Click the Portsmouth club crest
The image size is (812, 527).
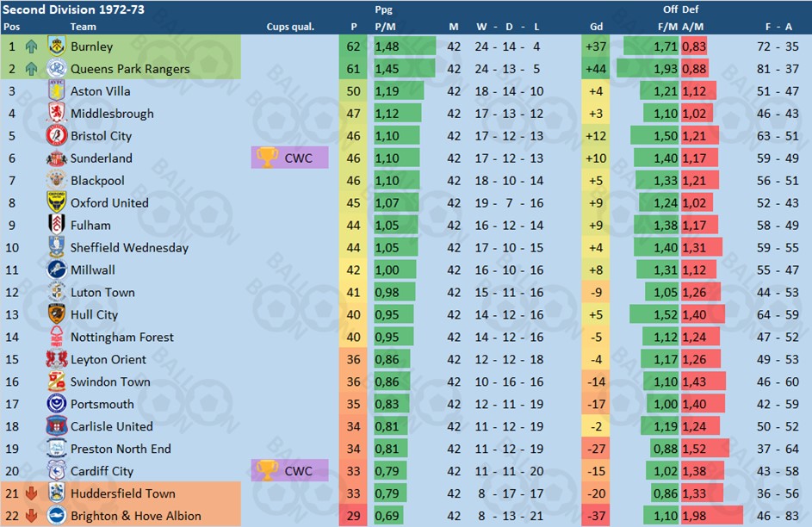pos(57,403)
